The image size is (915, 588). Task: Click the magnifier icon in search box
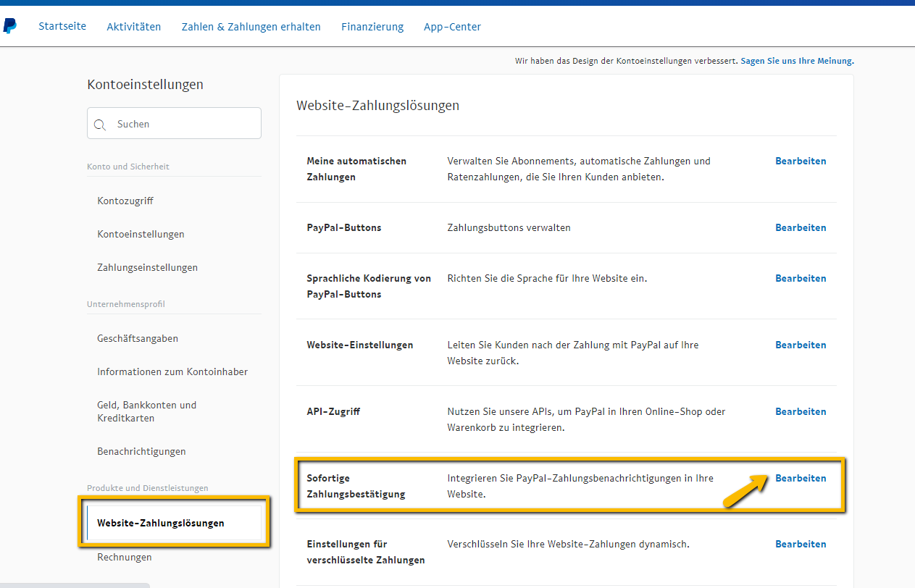tap(100, 125)
